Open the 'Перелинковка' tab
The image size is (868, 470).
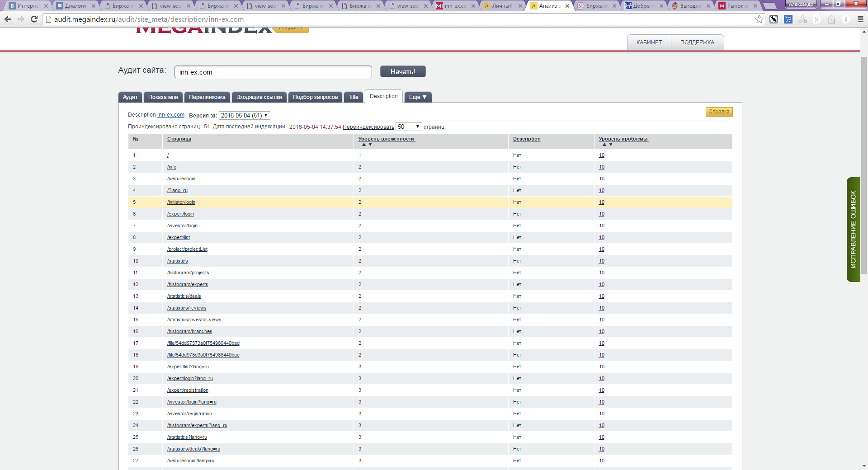207,97
